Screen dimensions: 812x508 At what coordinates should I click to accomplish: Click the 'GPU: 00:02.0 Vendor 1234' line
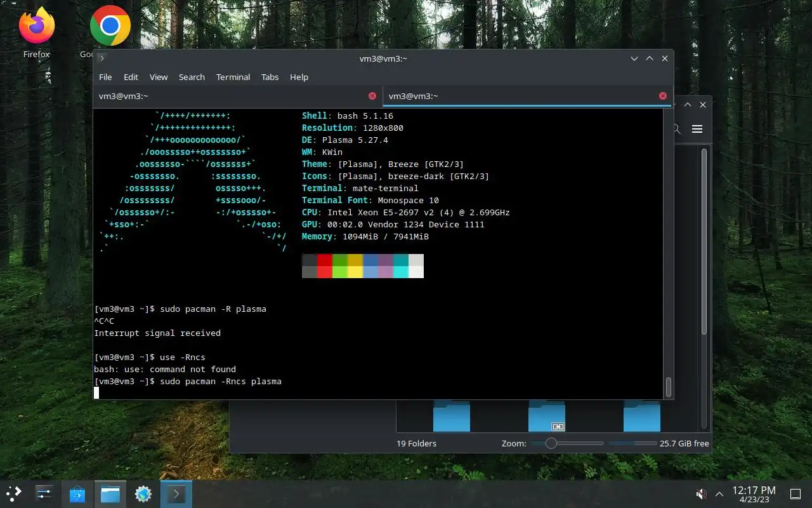click(x=393, y=224)
